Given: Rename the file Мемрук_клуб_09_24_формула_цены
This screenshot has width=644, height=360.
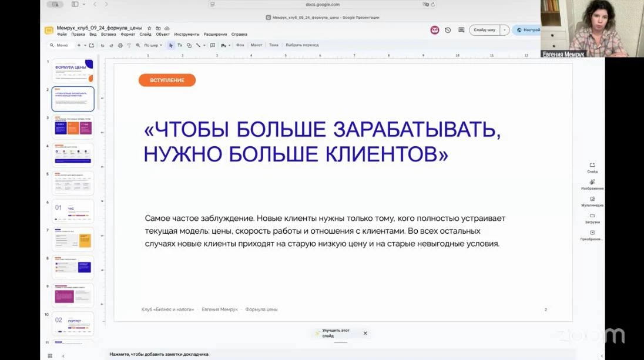Looking at the screenshot, I should pyautogui.click(x=99, y=28).
